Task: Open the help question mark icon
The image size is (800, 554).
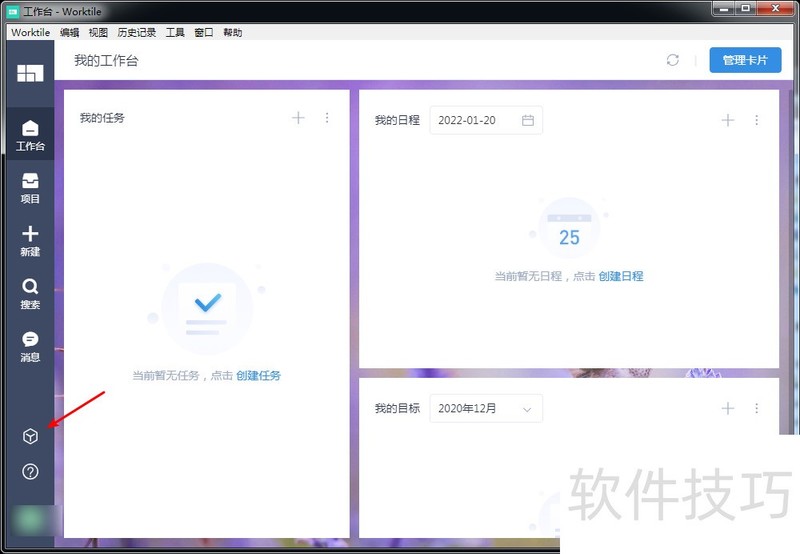Action: click(x=30, y=471)
